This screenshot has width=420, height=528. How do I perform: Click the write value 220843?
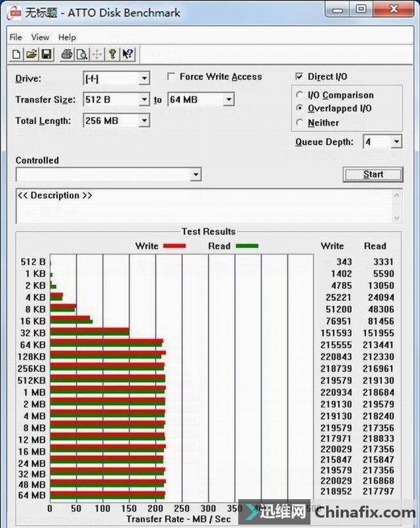tap(336, 357)
